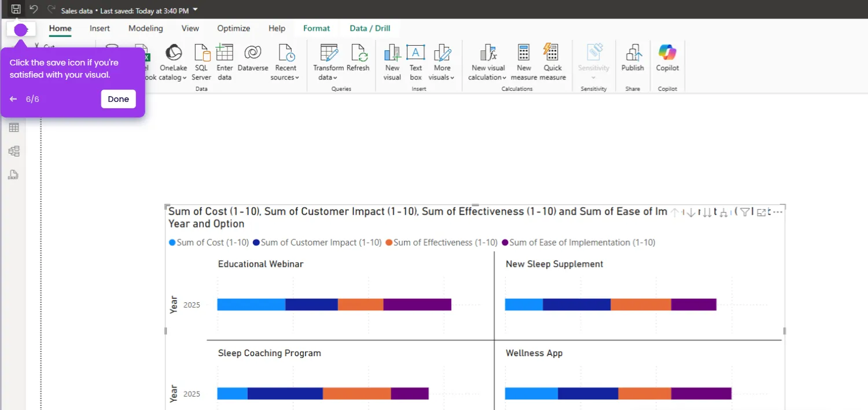Open the Optimize ribbon tab
The height and width of the screenshot is (410, 868).
(234, 28)
